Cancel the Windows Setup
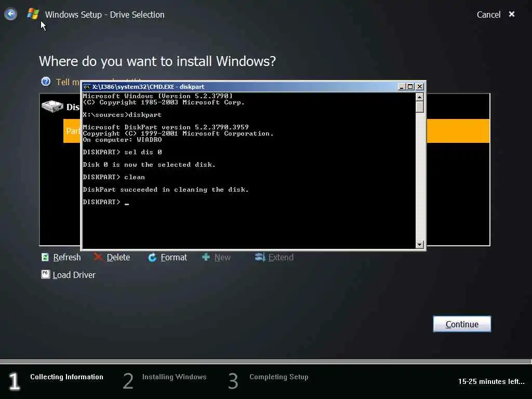This screenshot has width=532, height=399. [488, 15]
